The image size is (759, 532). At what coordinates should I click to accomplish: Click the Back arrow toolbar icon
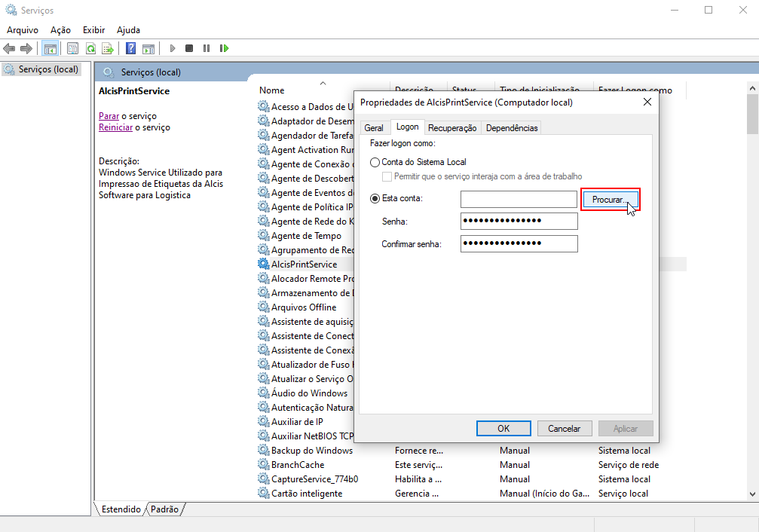[x=9, y=48]
